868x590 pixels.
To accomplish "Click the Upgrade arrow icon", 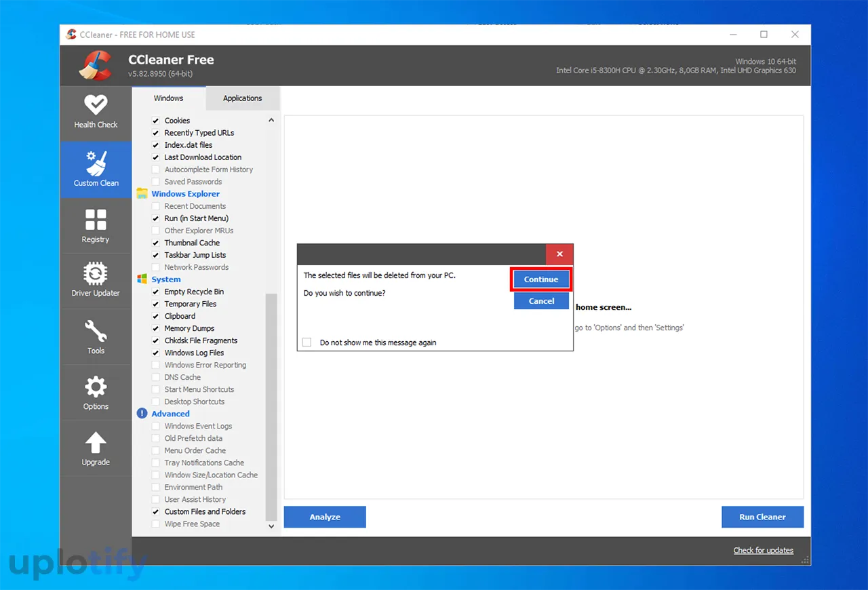I will click(96, 442).
